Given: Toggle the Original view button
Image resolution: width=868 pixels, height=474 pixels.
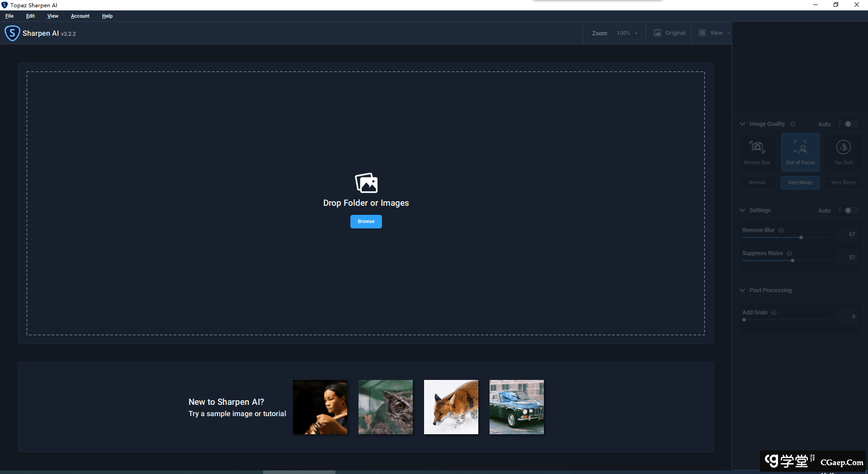Looking at the screenshot, I should coord(670,33).
